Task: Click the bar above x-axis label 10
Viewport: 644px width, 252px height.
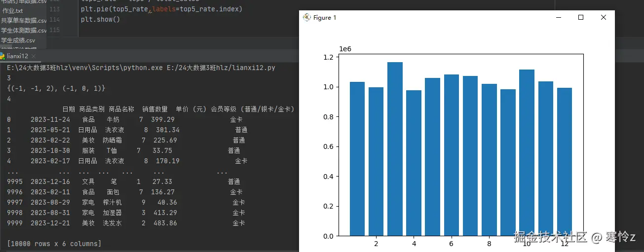Action: click(527, 152)
